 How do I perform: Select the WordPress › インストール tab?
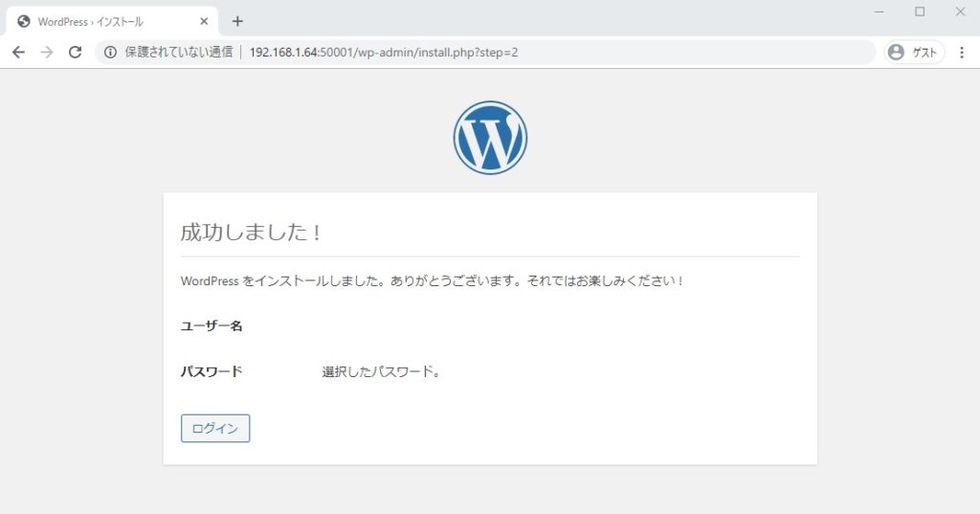click(x=113, y=22)
